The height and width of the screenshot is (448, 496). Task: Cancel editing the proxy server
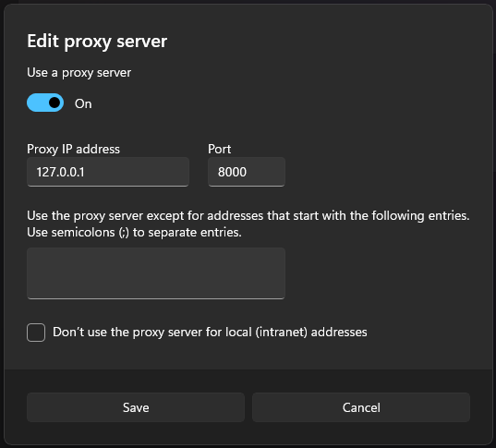point(361,407)
